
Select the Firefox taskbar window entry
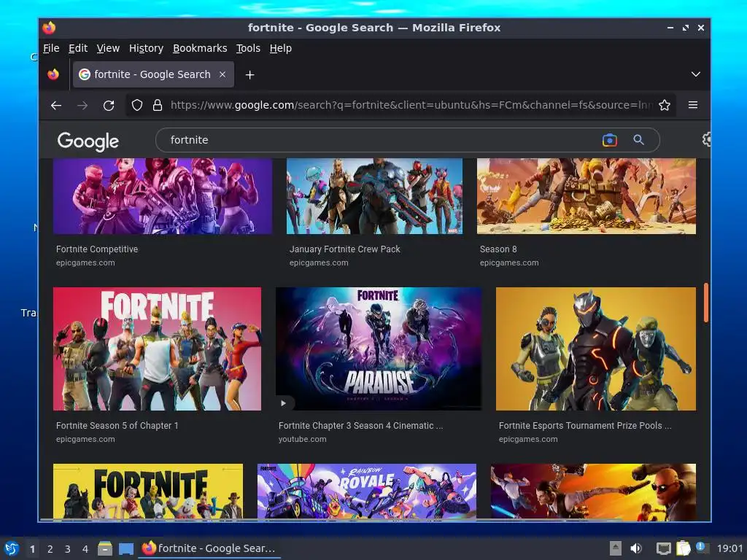209,548
